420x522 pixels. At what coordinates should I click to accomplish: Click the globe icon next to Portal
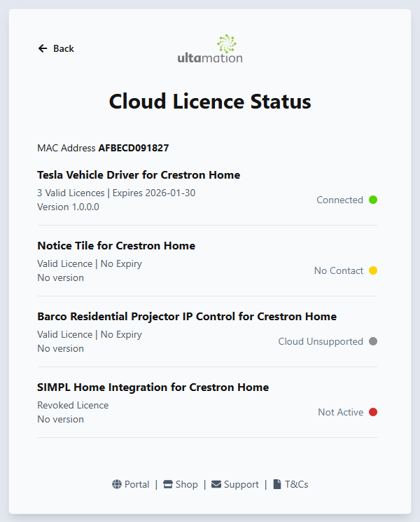pyautogui.click(x=117, y=484)
